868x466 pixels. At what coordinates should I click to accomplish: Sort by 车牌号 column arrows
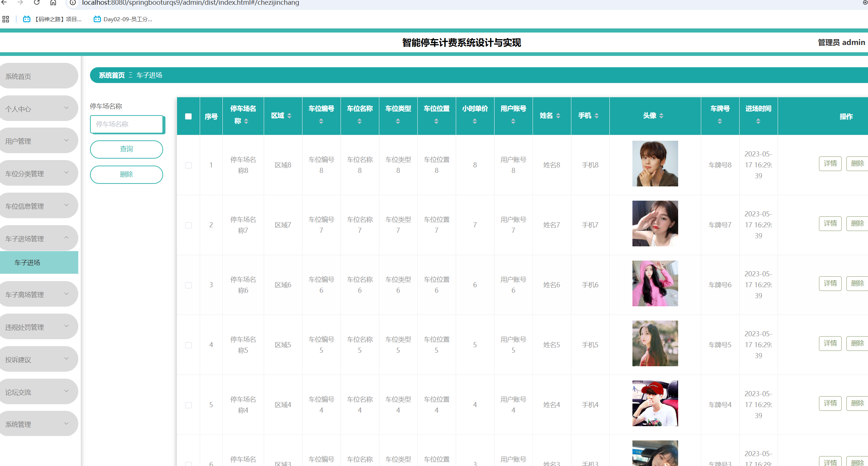[x=720, y=121]
